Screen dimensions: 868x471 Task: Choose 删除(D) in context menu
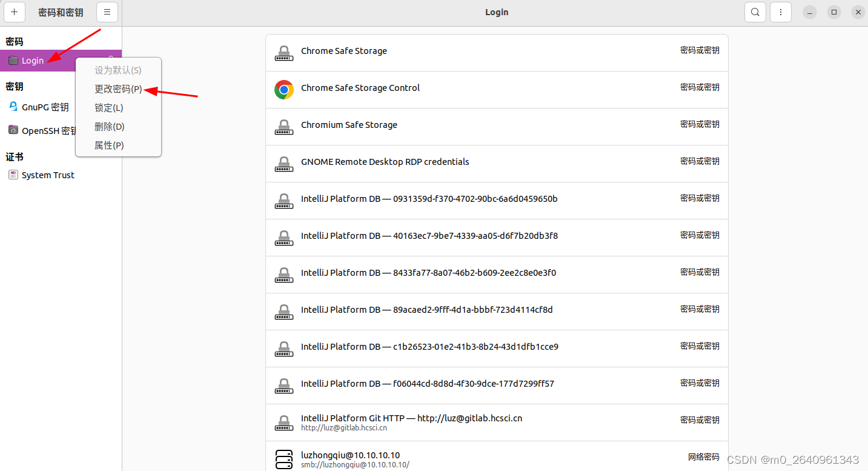click(118, 127)
